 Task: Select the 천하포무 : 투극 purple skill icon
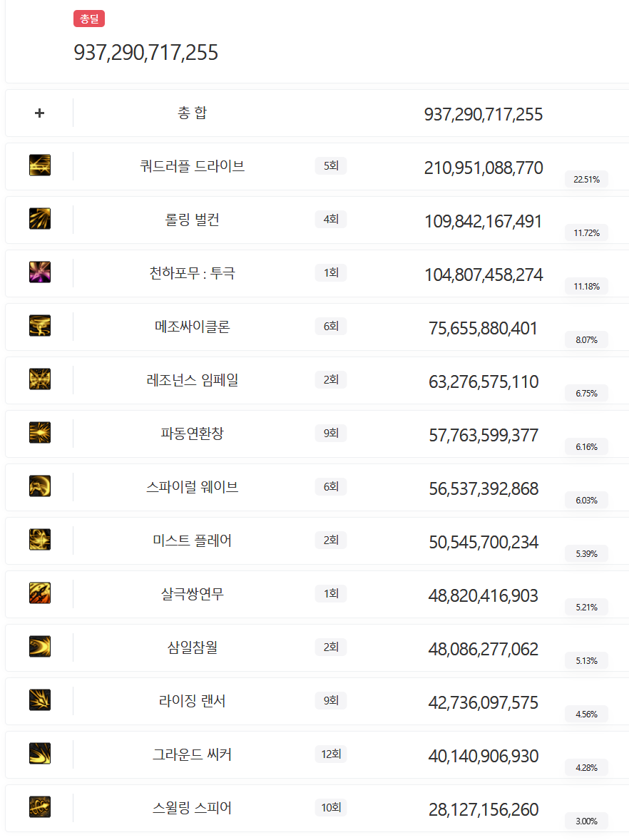pos(40,272)
